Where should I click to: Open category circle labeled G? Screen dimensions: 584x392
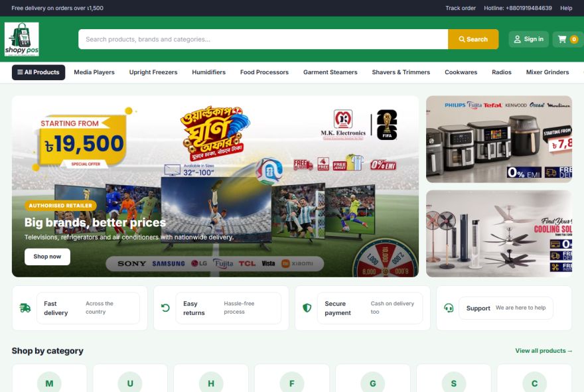pyautogui.click(x=373, y=383)
